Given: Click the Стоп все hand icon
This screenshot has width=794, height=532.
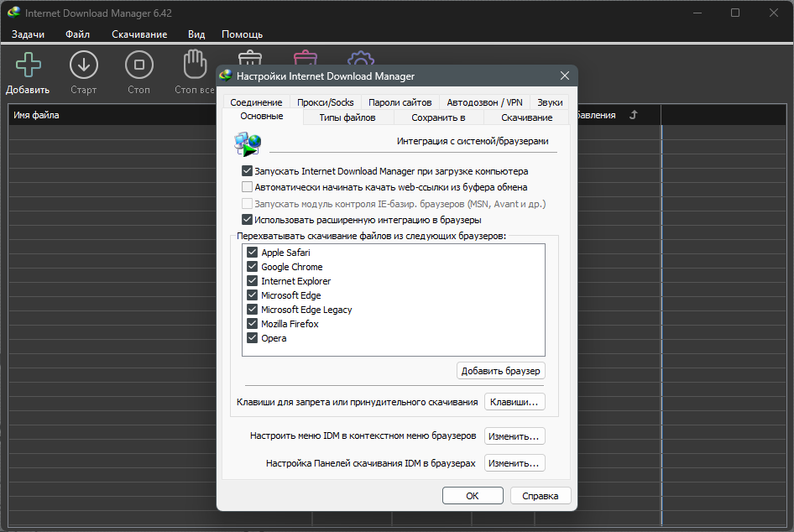Looking at the screenshot, I should [195, 63].
